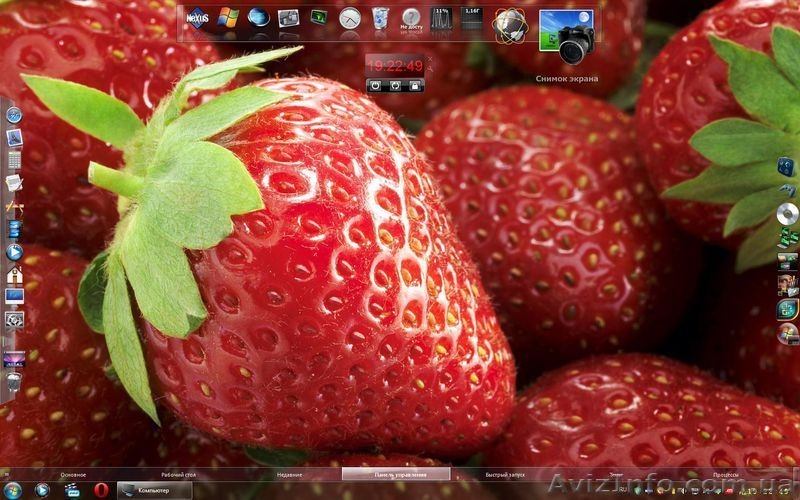Switch to the Процессы tab
Image resolution: width=800 pixels, height=500 pixels.
(726, 474)
